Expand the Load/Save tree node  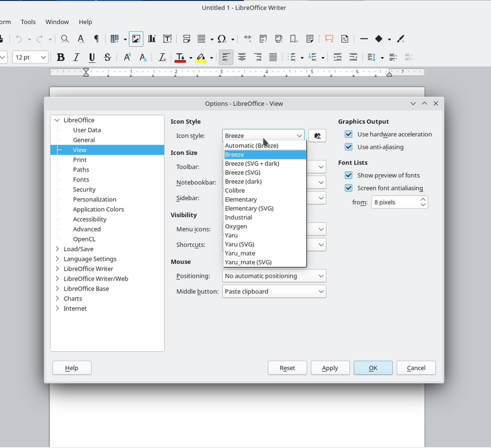click(57, 249)
